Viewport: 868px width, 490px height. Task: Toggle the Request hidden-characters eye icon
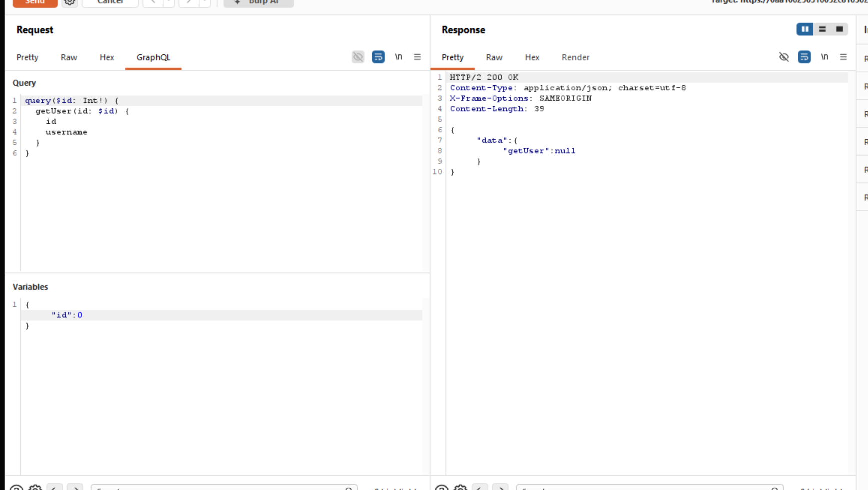pos(358,57)
